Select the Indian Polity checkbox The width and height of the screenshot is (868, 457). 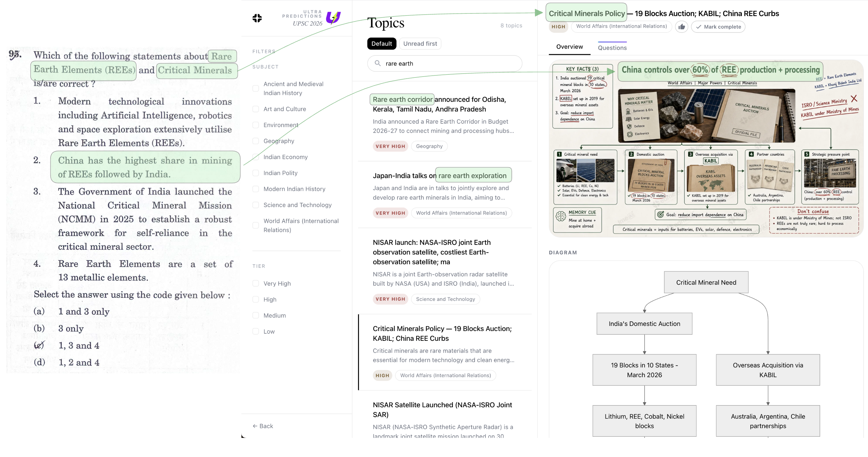click(x=256, y=173)
